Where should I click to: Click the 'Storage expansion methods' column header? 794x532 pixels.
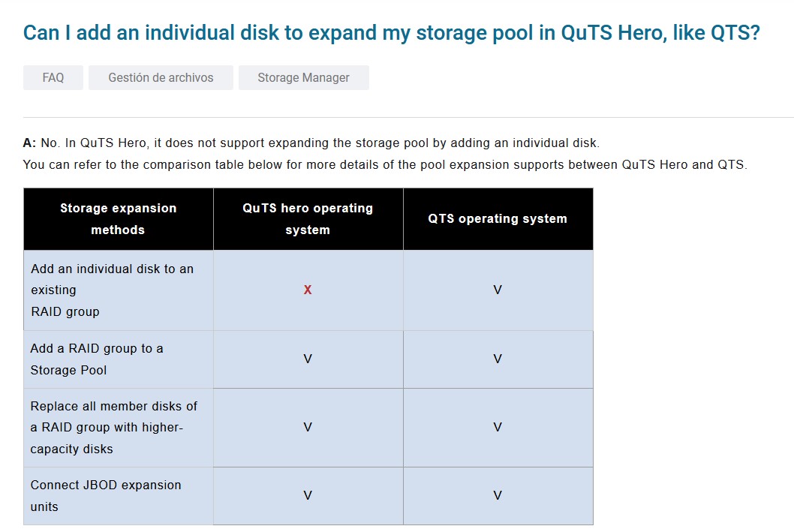coord(119,219)
